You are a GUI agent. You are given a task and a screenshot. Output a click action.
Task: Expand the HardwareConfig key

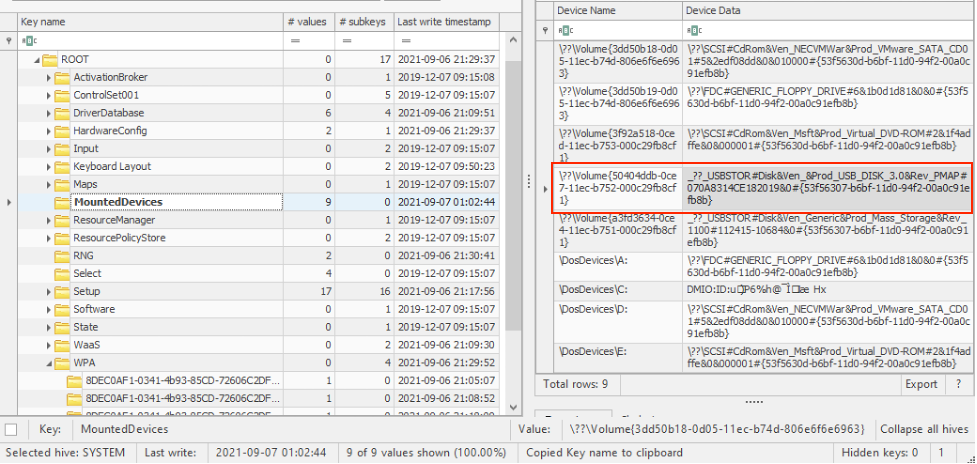coord(49,131)
